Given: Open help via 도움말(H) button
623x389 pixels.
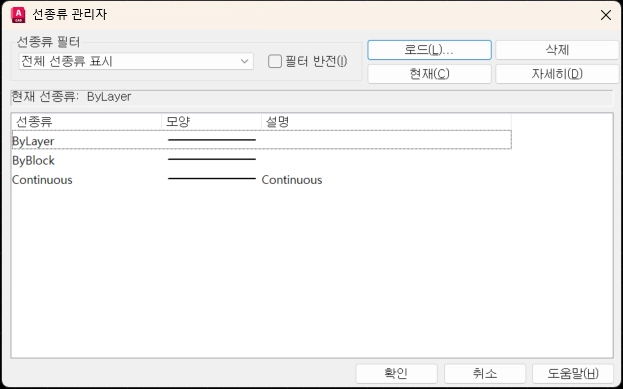Looking at the screenshot, I should click(x=573, y=374).
